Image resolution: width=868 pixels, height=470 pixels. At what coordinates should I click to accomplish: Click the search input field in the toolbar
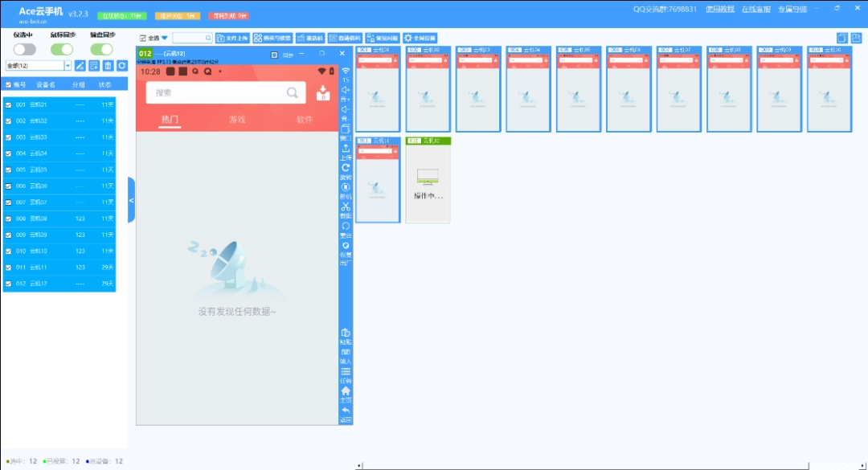[x=191, y=37]
